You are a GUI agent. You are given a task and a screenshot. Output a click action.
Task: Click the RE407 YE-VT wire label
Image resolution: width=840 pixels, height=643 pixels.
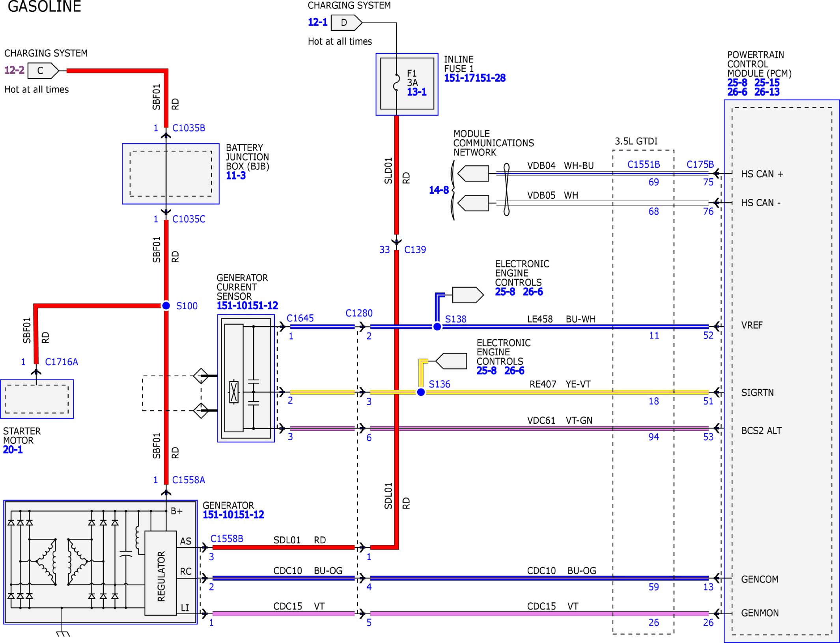pos(560,384)
